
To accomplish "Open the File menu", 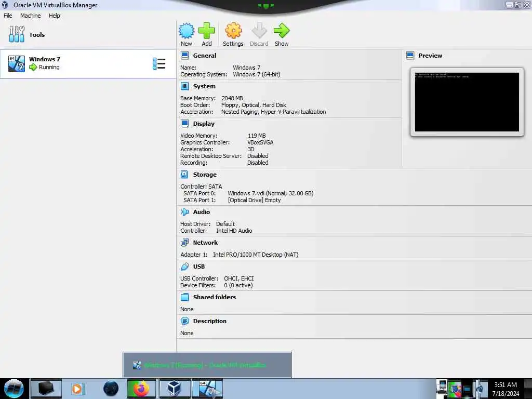I will tap(8, 16).
